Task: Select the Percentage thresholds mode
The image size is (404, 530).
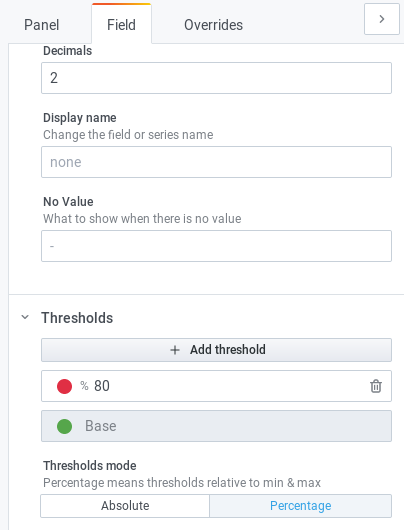Action: [x=301, y=506]
